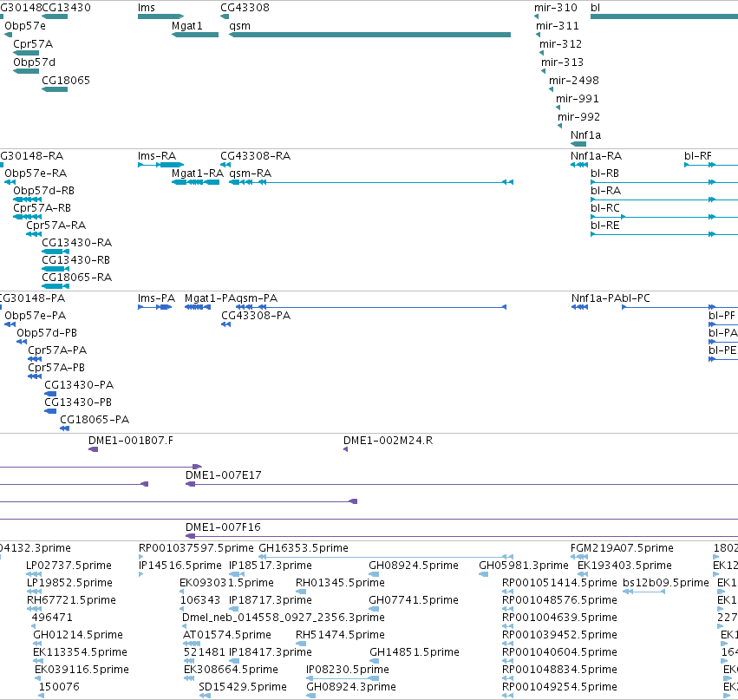Select the bl-RE transcript label

pos(604,226)
